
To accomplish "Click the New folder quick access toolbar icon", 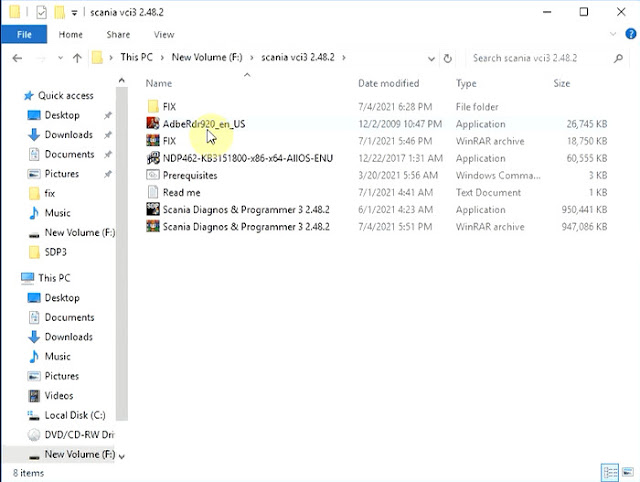I will 60,12.
